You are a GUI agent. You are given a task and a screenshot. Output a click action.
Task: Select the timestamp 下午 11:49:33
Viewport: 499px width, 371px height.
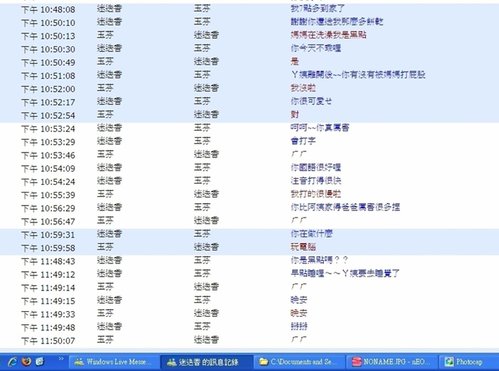coord(48,315)
